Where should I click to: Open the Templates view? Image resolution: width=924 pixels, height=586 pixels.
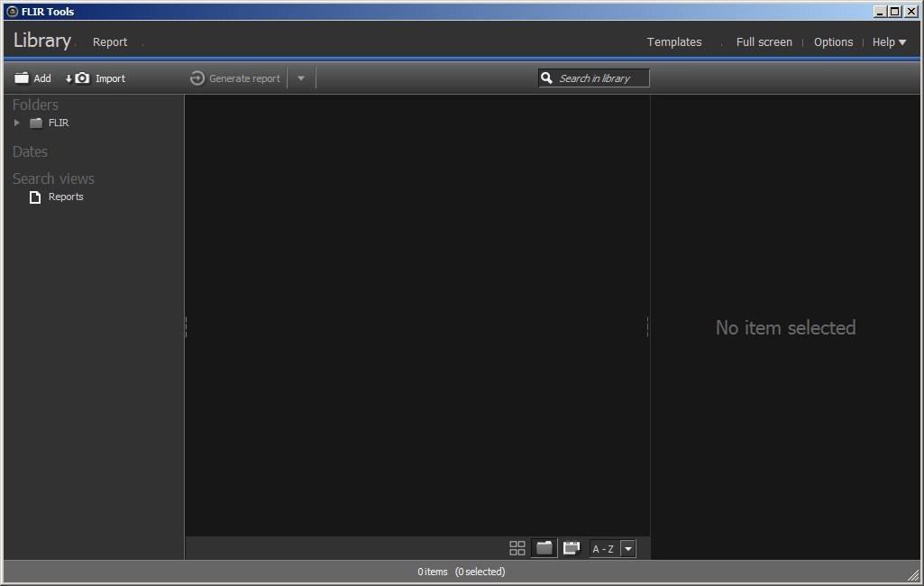(x=673, y=41)
